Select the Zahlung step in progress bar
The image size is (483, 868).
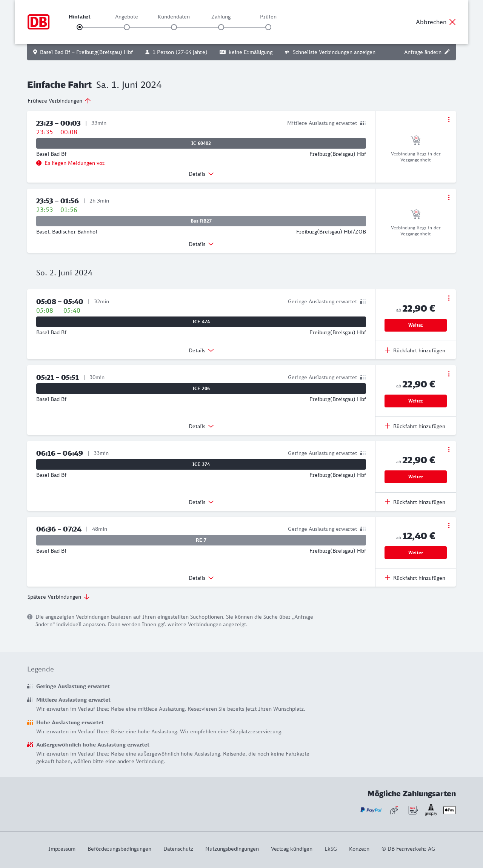pos(221,27)
